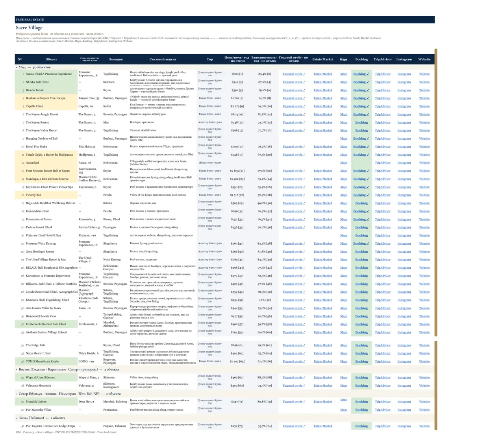
Task: Select the Four Seasons Resort Bali at Sayan cell
Action: click(48, 171)
